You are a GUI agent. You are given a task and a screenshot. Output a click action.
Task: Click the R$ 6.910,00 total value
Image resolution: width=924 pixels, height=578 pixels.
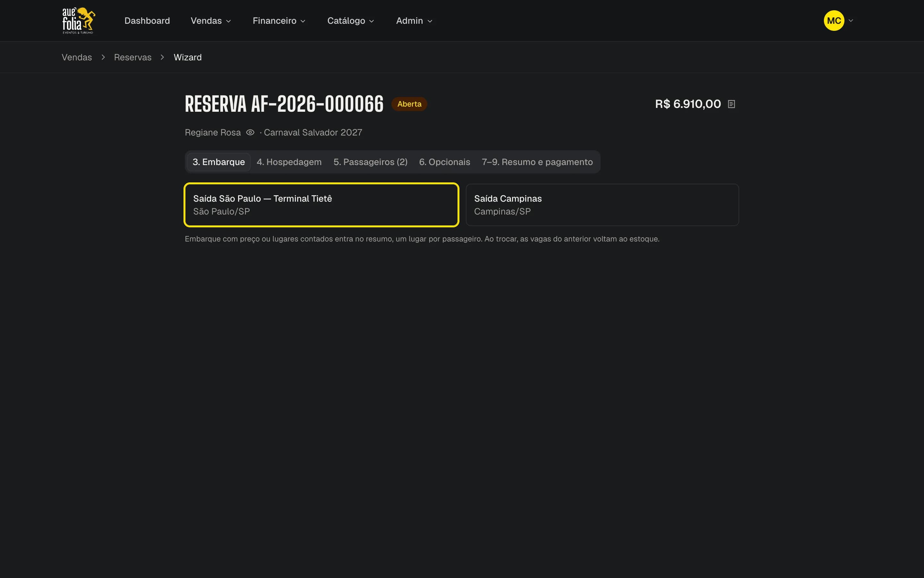(x=688, y=104)
